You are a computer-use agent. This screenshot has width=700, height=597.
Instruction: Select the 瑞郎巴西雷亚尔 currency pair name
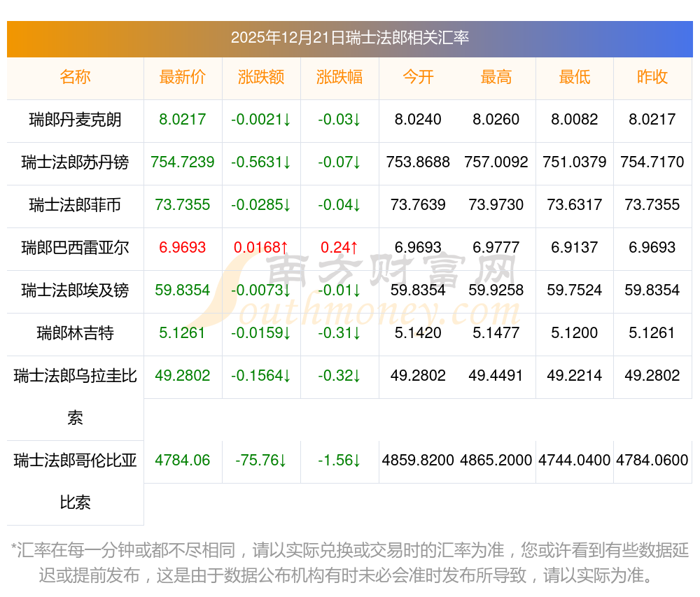pyautogui.click(x=75, y=248)
